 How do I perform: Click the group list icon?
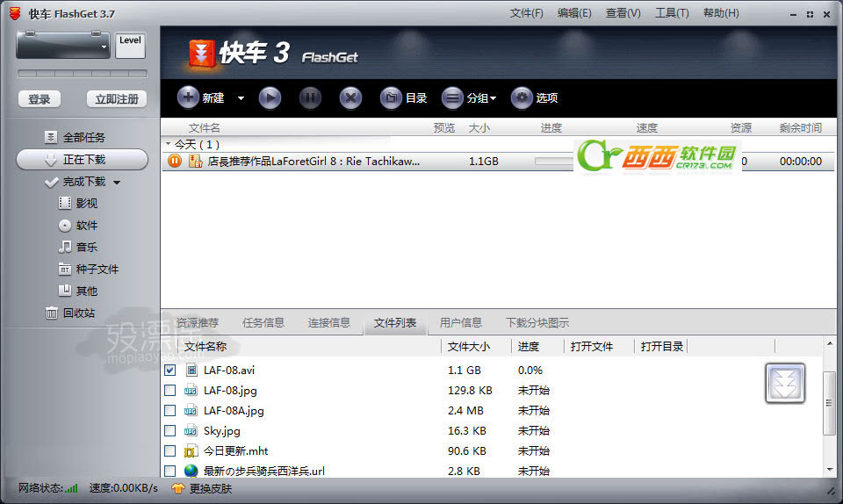point(452,97)
